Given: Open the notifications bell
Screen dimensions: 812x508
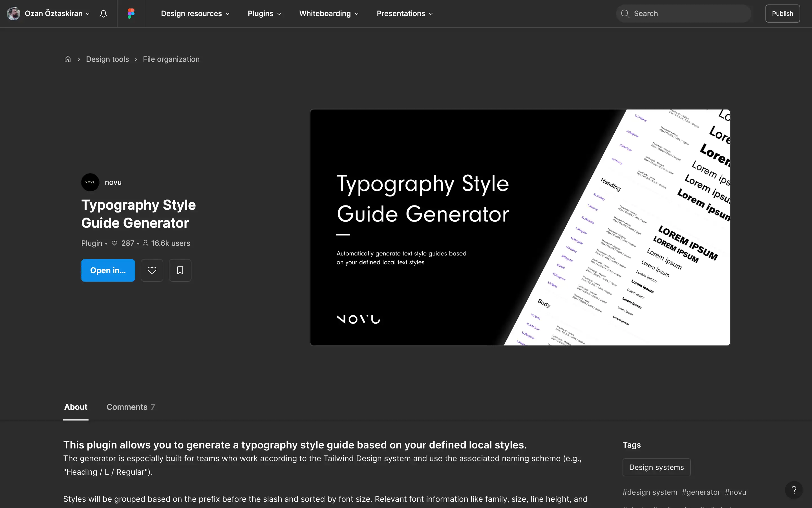Looking at the screenshot, I should (103, 14).
